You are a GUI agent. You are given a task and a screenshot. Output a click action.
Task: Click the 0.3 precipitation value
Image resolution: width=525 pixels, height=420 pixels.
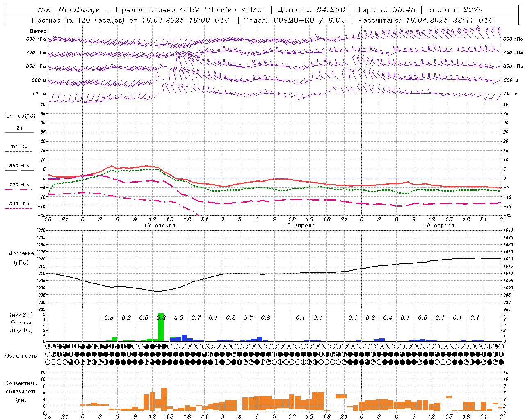click(370, 318)
